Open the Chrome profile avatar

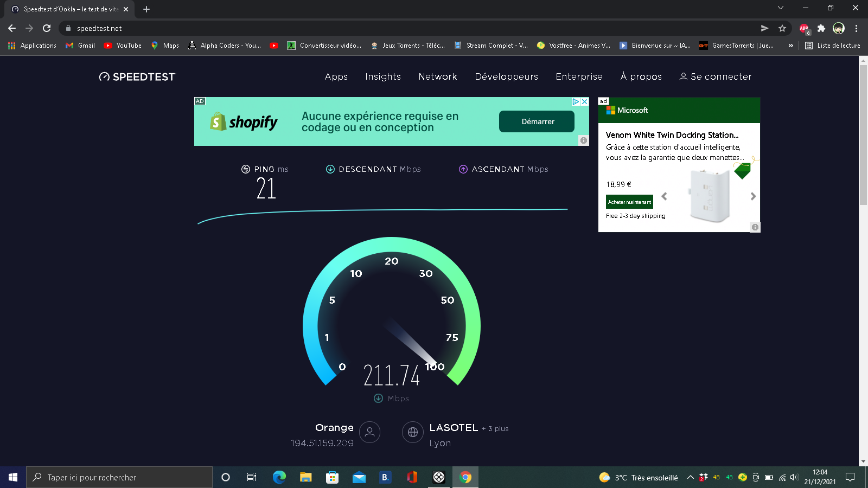point(839,28)
